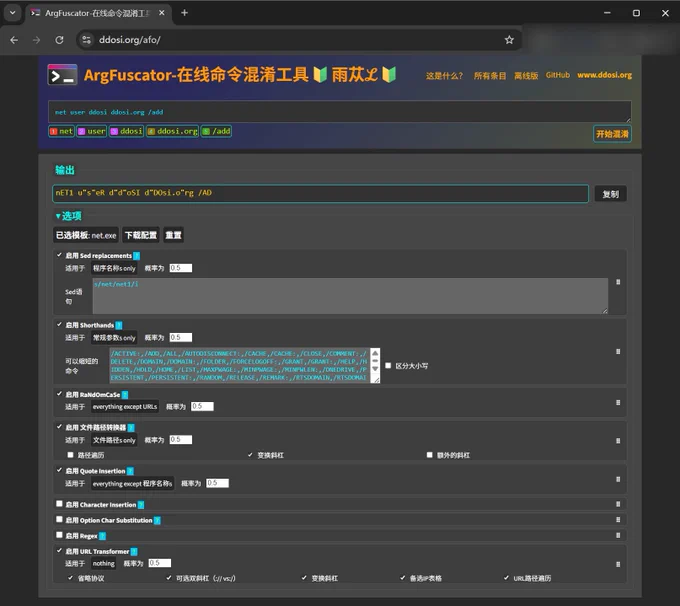This screenshot has width=680, height=606.
Task: Click drag handle of URL Transformer row
Action: tap(618, 564)
